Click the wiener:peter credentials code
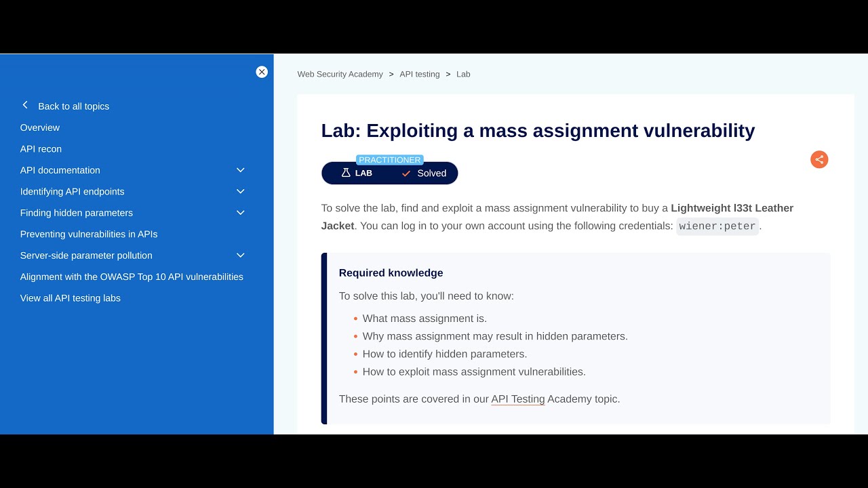 [717, 226]
